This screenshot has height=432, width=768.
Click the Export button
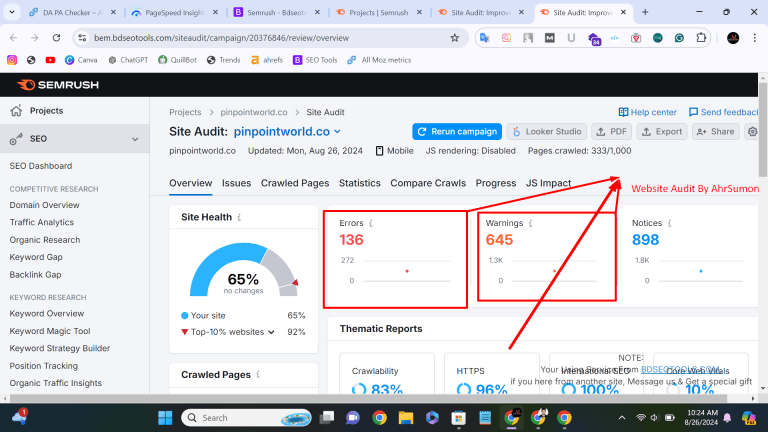click(x=662, y=132)
